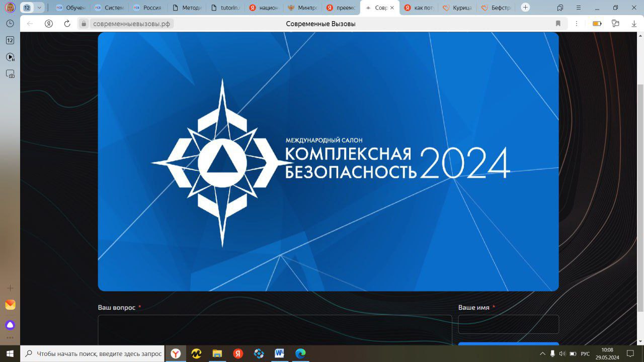Viewport: 644px width, 362px height.
Task: Click the Комплексная Безопасность 2024 banner
Action: [x=328, y=161]
